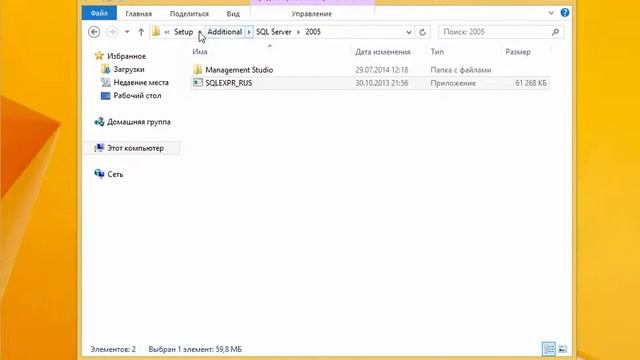Click the Избранное star icon

tap(99, 56)
